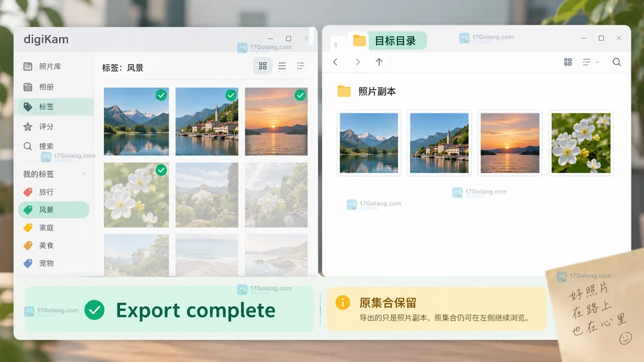Open the exported sunset photo in 照片副本
Viewport: 644px width, 362px height.
coord(509,143)
